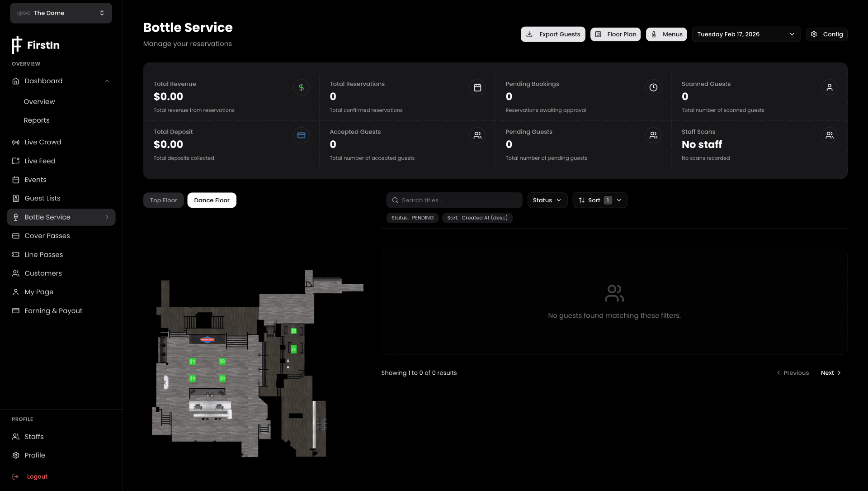Switch to the Top Floor tab
Viewport: 868px width, 491px height.
click(163, 200)
